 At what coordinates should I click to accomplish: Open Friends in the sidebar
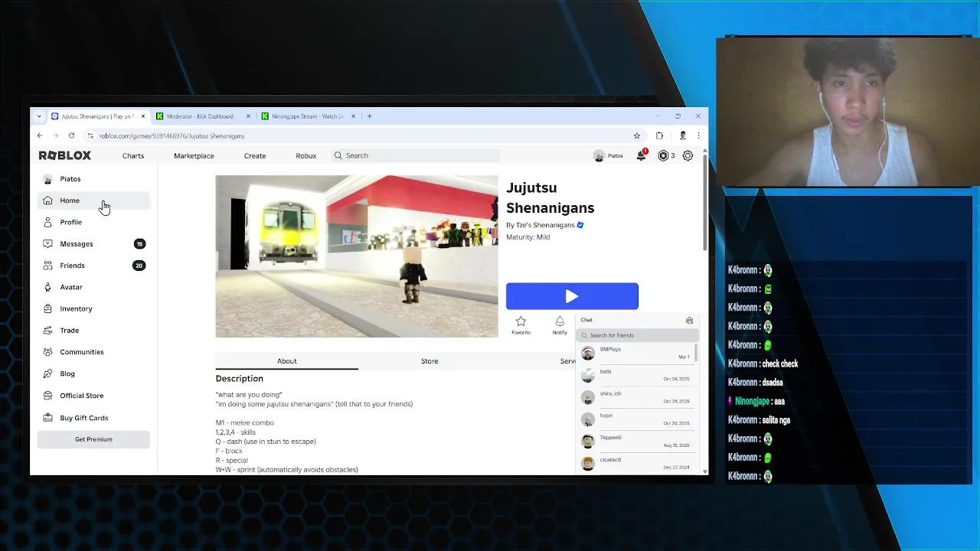click(93, 266)
